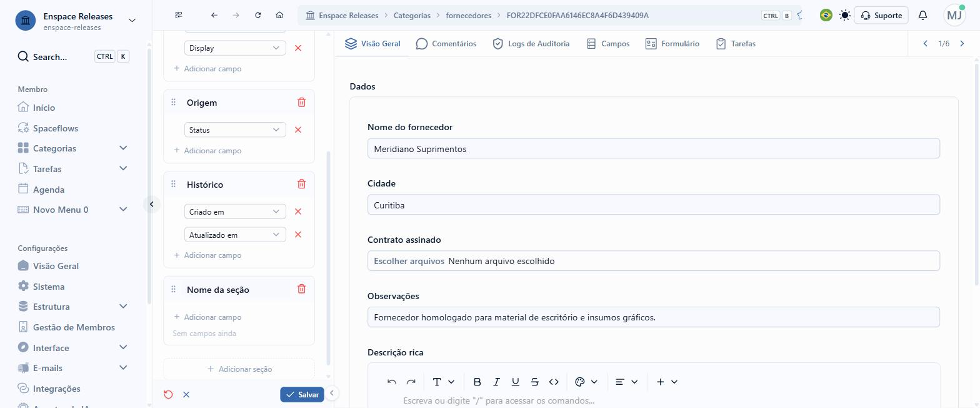Click the red reset layout icon

(168, 394)
